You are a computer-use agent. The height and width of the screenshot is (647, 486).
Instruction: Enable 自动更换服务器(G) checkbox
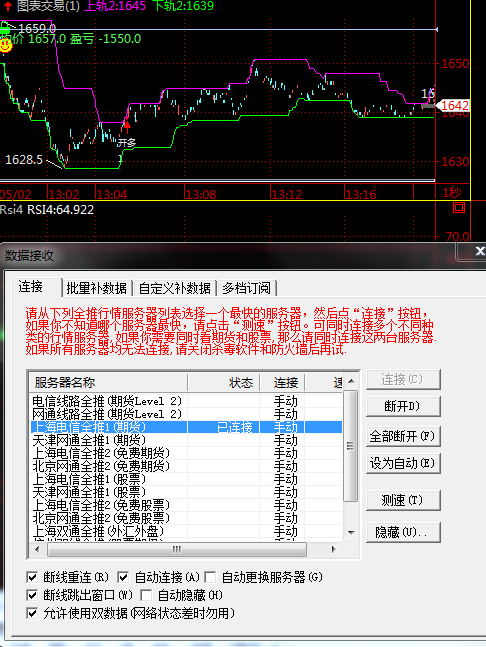click(210, 577)
